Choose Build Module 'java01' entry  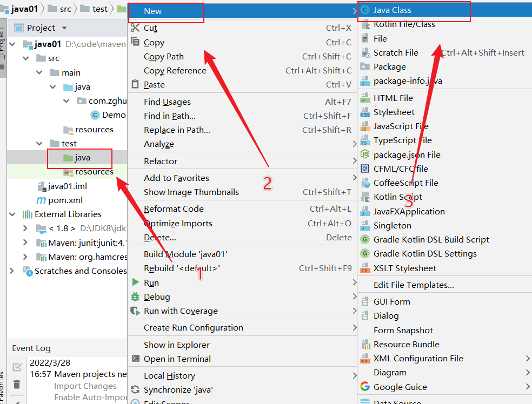coord(242,254)
